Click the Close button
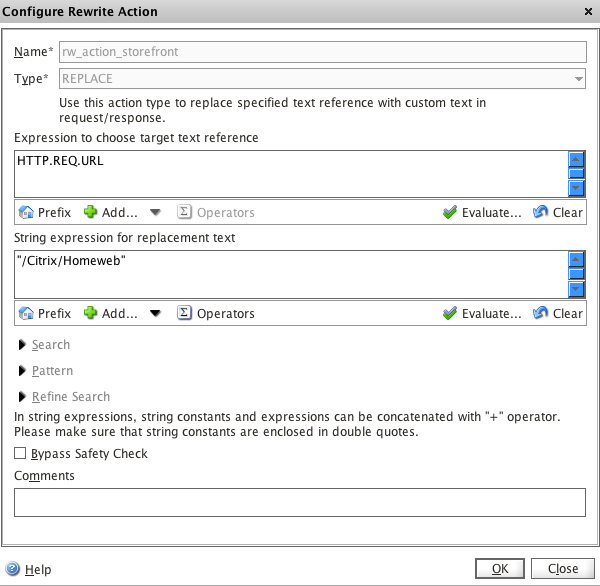The width and height of the screenshot is (600, 586). 562,569
